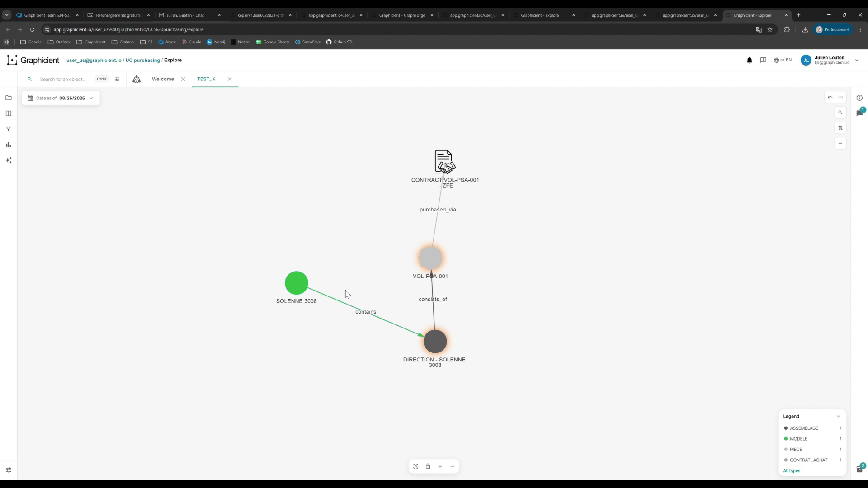This screenshot has height=488, width=868.
Task: Click the layout sort arrows button
Action: 840,128
